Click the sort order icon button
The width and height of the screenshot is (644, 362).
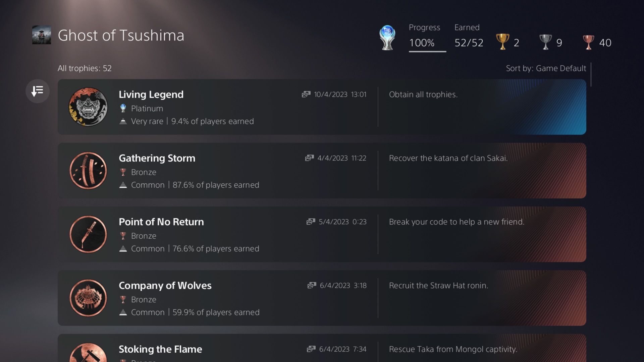pyautogui.click(x=38, y=91)
